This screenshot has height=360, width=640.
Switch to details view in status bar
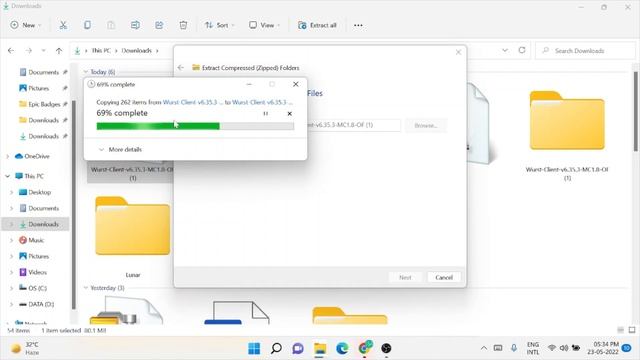(x=620, y=330)
